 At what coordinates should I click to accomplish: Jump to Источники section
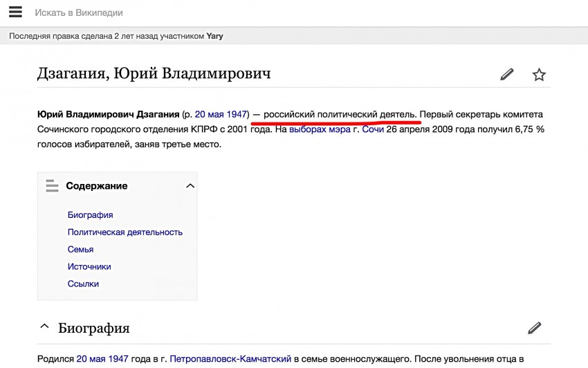click(x=89, y=267)
